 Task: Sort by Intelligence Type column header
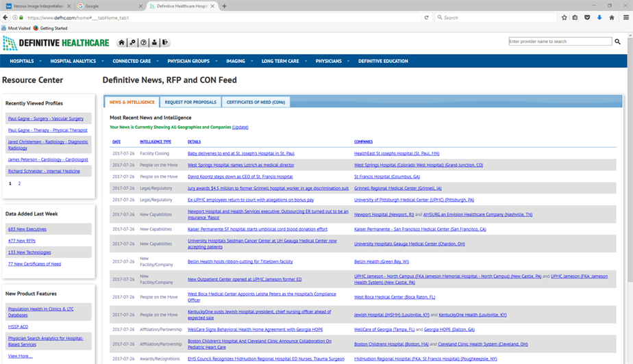(156, 142)
